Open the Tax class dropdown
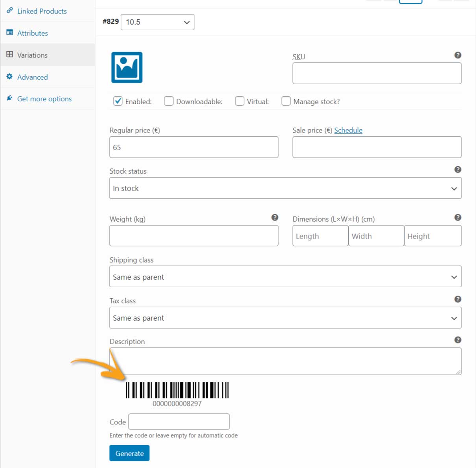 tap(285, 318)
